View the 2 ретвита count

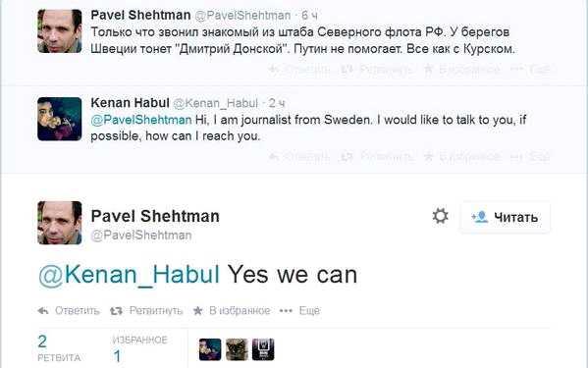(x=59, y=348)
